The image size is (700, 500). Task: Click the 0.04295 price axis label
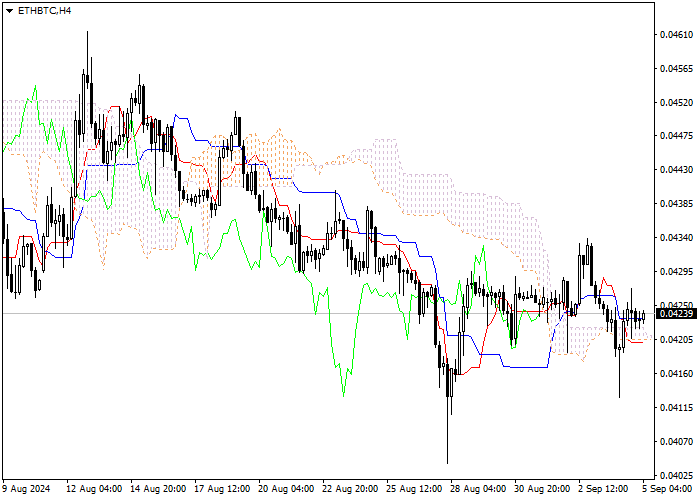point(677,271)
